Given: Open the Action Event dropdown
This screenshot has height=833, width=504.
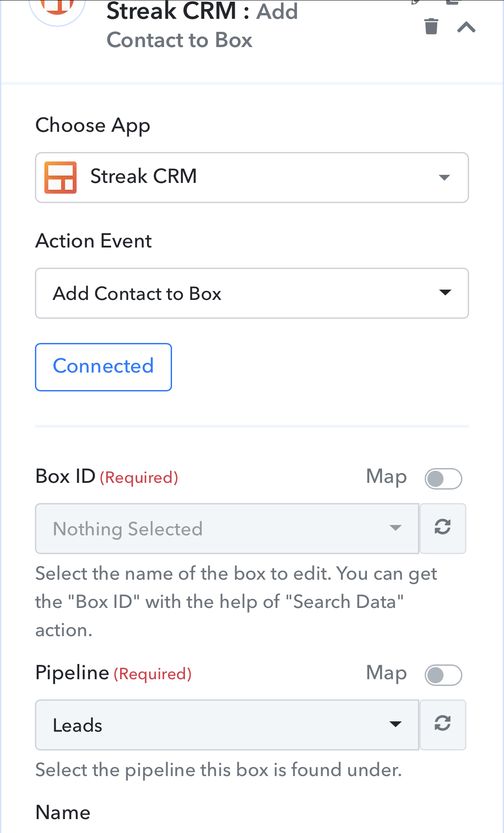Looking at the screenshot, I should tap(252, 293).
